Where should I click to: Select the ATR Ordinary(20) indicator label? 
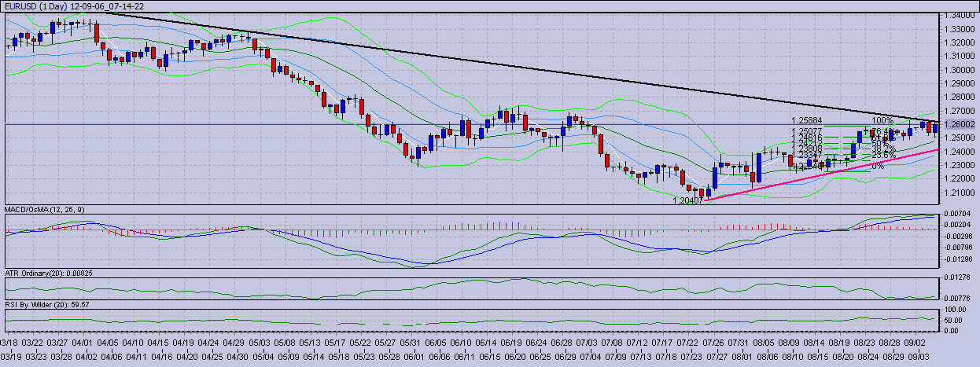pyautogui.click(x=49, y=272)
